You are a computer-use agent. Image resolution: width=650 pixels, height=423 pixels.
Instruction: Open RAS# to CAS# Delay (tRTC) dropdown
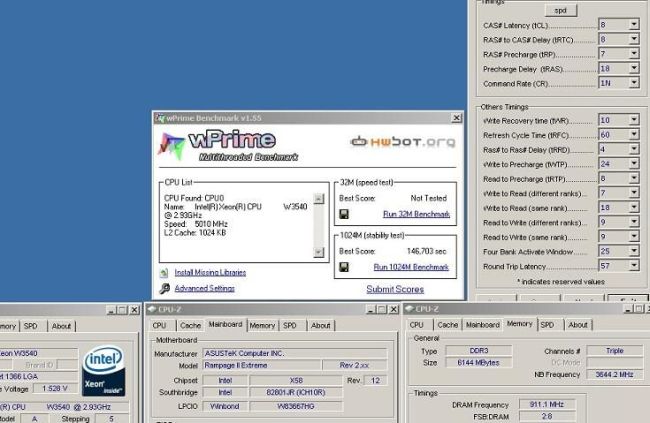coord(634,39)
